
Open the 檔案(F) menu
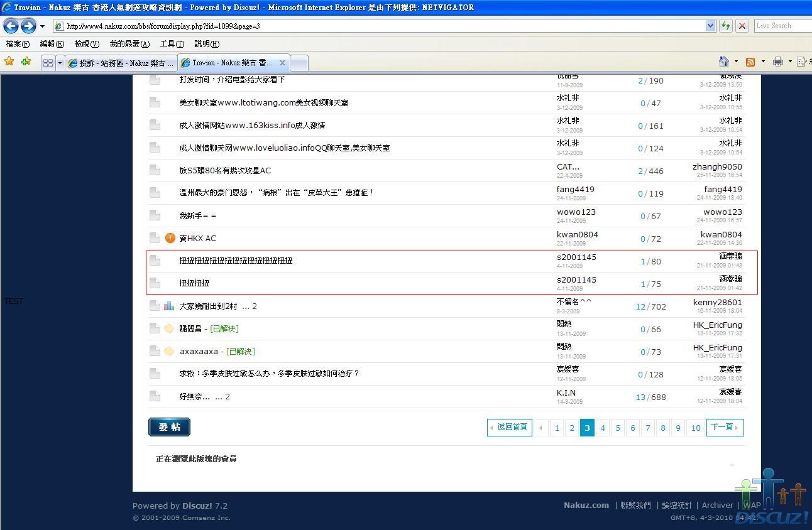coord(18,43)
